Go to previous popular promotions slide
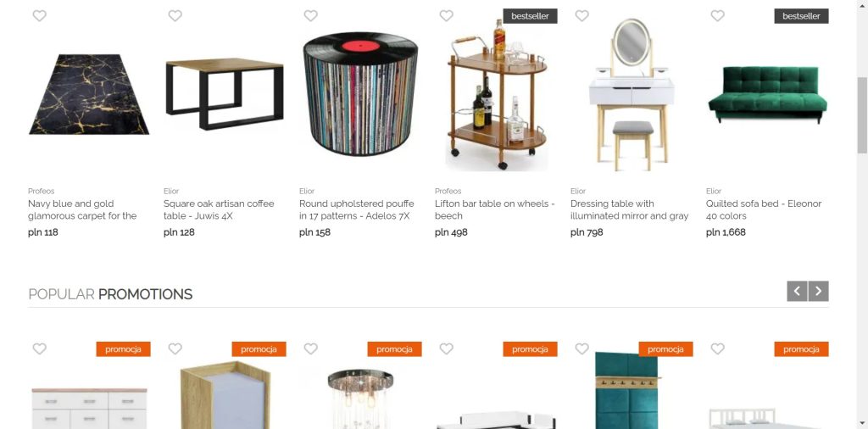This screenshot has width=868, height=429. (x=797, y=291)
